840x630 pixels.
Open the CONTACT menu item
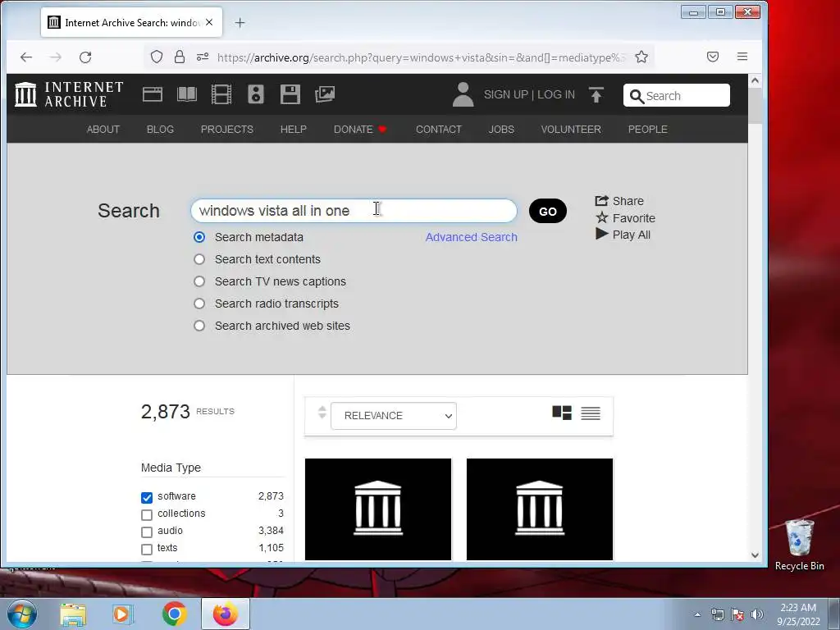(x=439, y=129)
